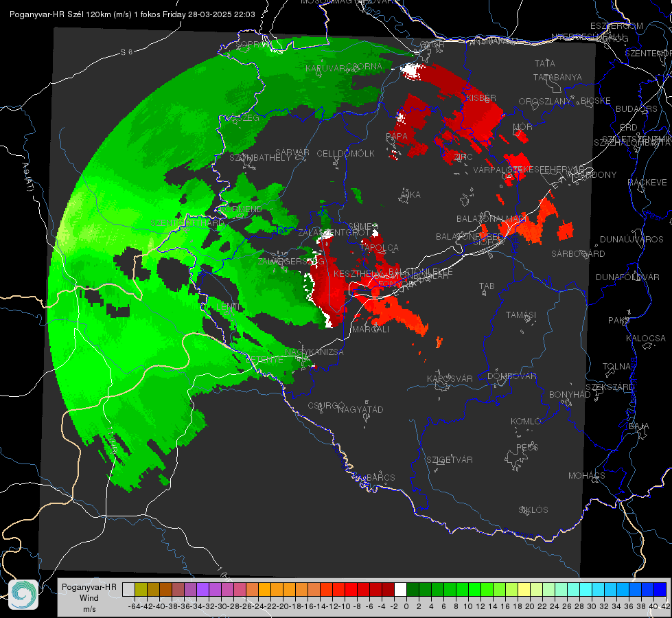
Task: Click the BONYHAD city label
Action: (570, 395)
